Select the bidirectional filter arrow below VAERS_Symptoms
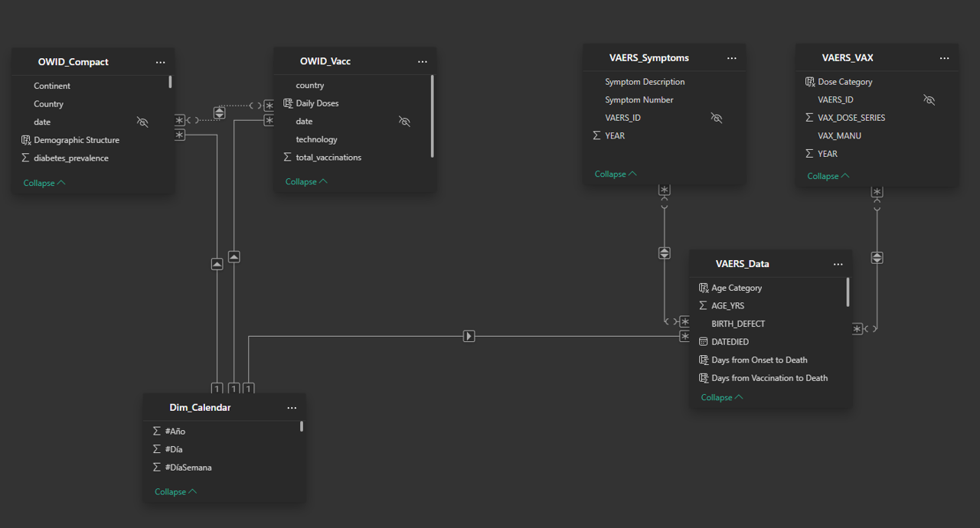980x528 pixels. [665, 253]
